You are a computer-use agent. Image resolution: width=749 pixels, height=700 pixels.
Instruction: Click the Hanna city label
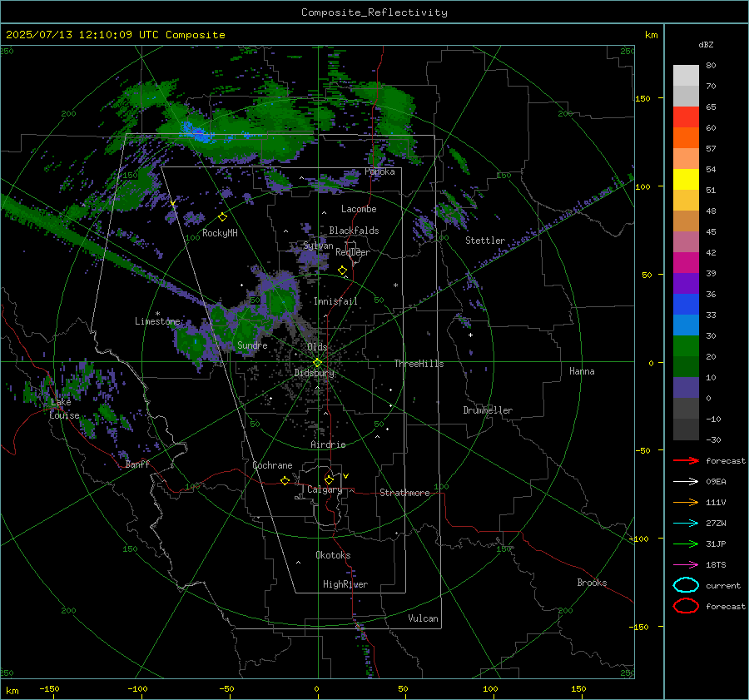coord(582,371)
